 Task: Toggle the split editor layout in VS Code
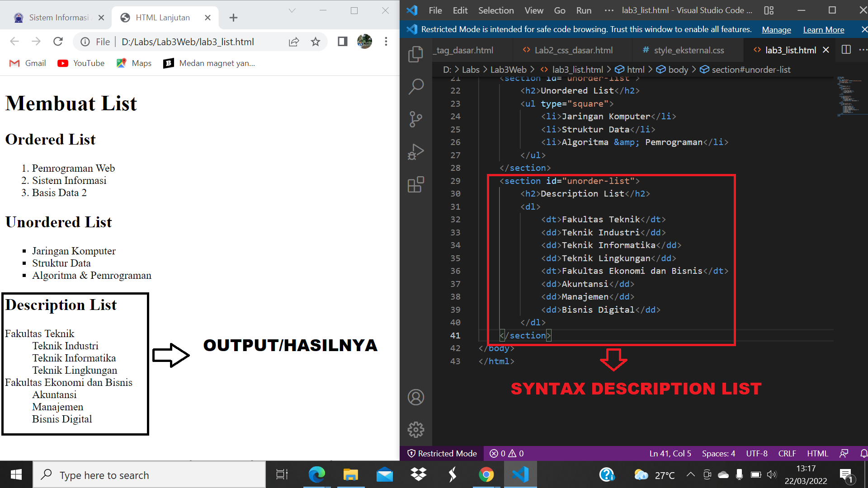coord(846,50)
